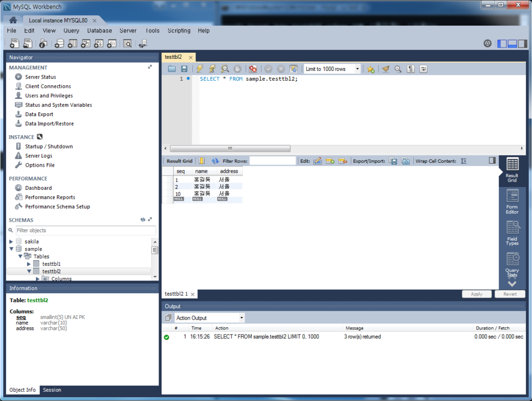532x401 pixels.
Task: Commit the transaction checkmark icon
Action: 268,69
